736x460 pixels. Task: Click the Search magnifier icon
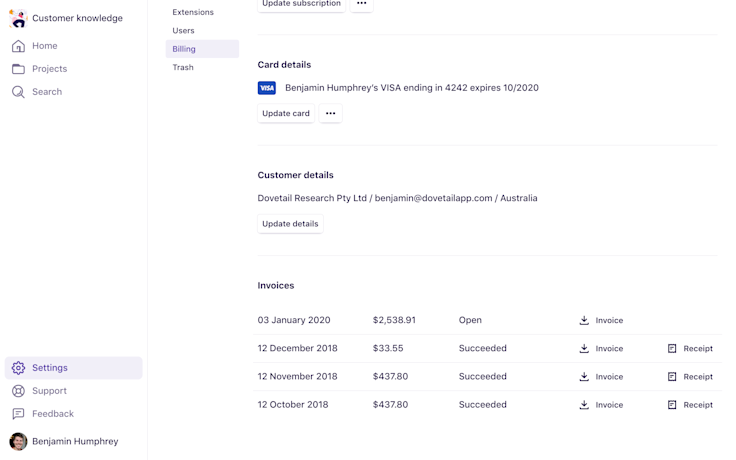[x=18, y=92]
